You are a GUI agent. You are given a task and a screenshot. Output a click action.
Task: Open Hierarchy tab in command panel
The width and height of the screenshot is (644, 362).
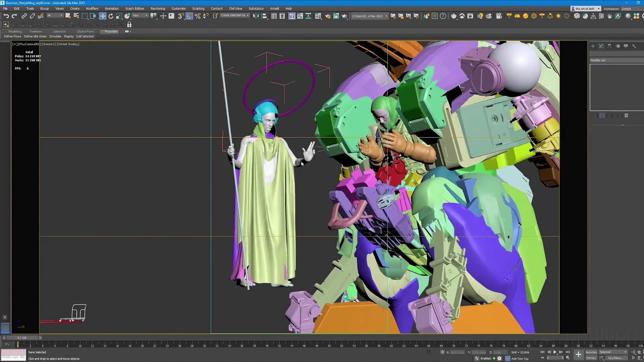[x=609, y=46]
